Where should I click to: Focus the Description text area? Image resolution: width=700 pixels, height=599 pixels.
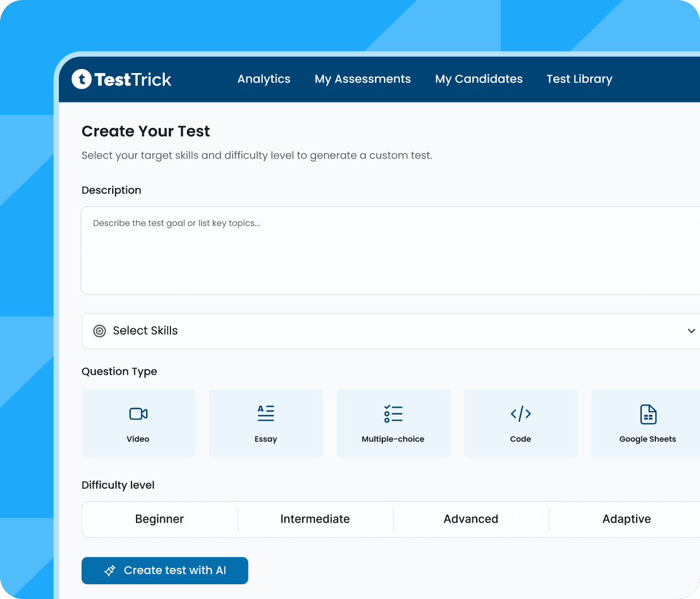point(391,250)
